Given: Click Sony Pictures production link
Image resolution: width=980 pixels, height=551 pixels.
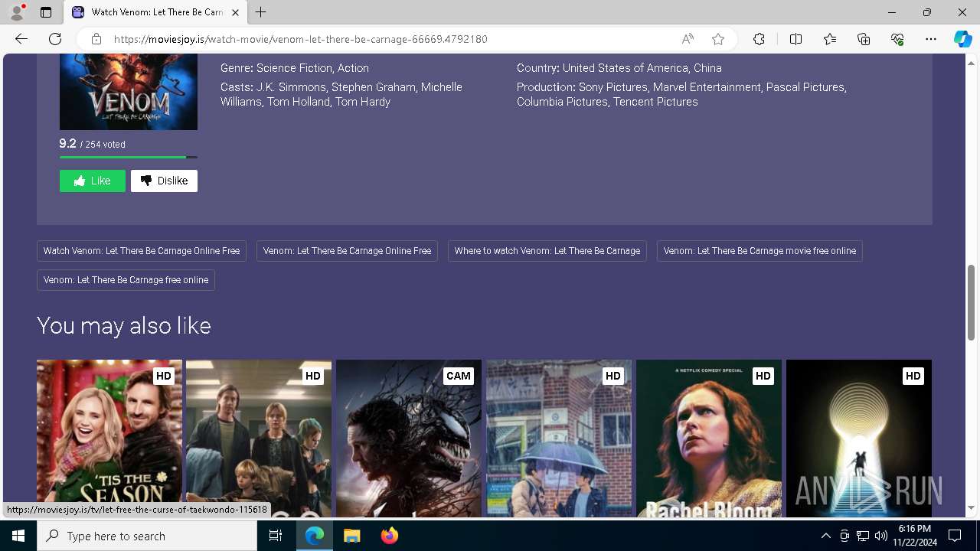Looking at the screenshot, I should tap(612, 87).
